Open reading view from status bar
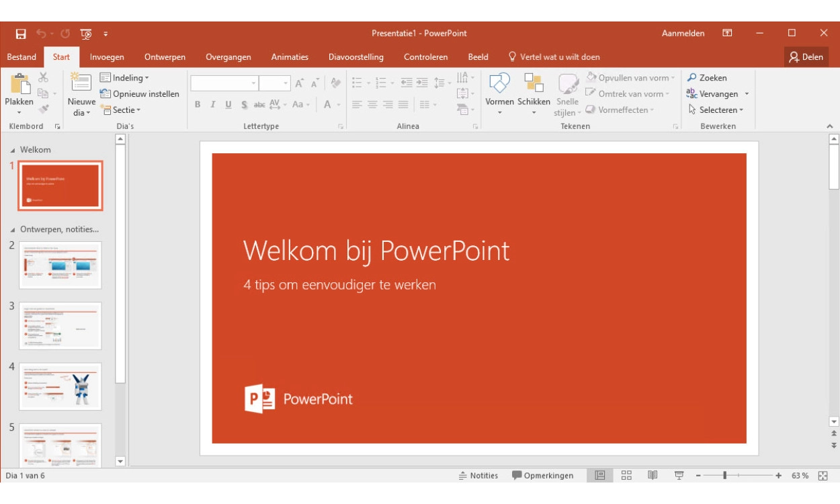The height and width of the screenshot is (504, 840). tap(653, 476)
